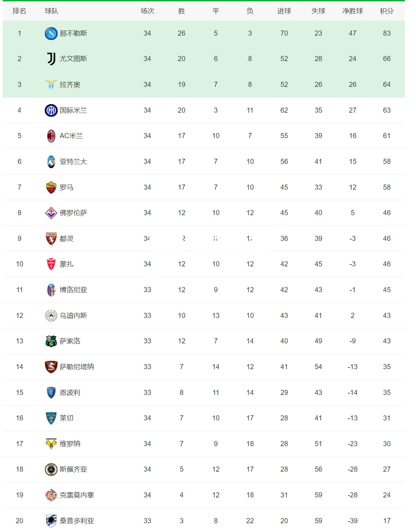This screenshot has height=532, width=416.
Task: Click the Sampdoria crest icon
Action: pos(51,521)
